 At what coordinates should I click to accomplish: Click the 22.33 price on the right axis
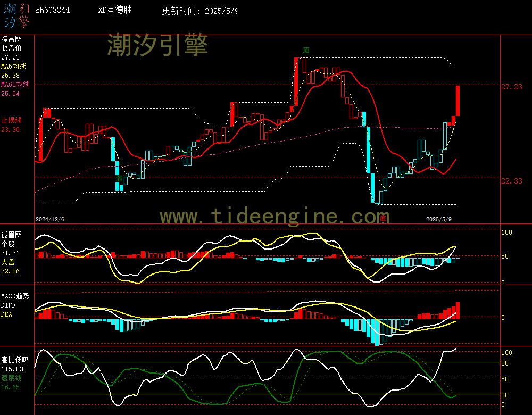(x=512, y=181)
